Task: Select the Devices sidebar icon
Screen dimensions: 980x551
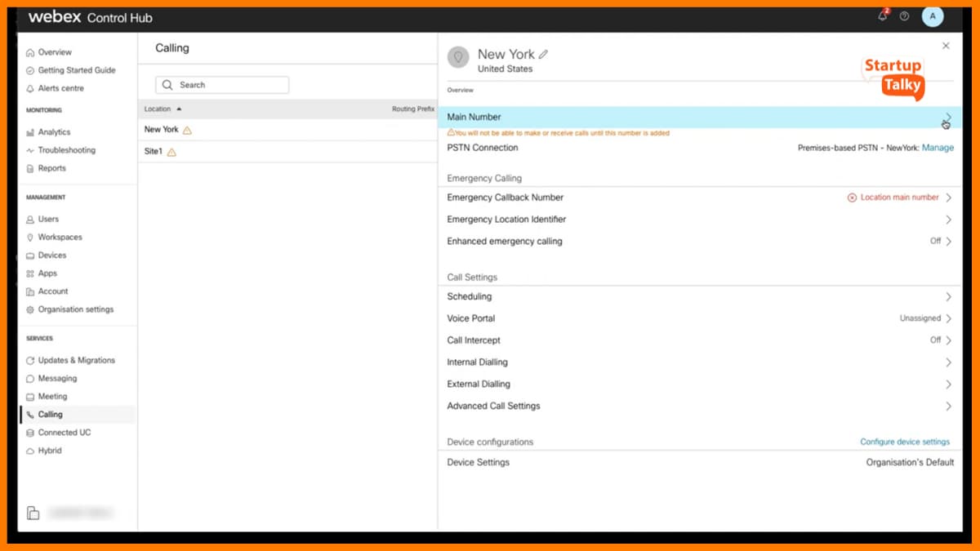Action: [x=31, y=255]
